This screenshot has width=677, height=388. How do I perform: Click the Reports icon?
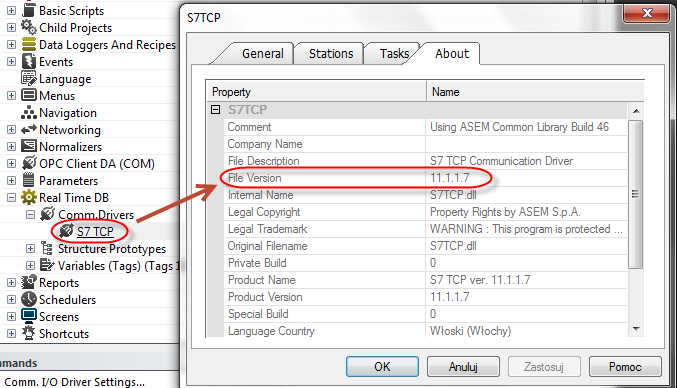[x=28, y=282]
